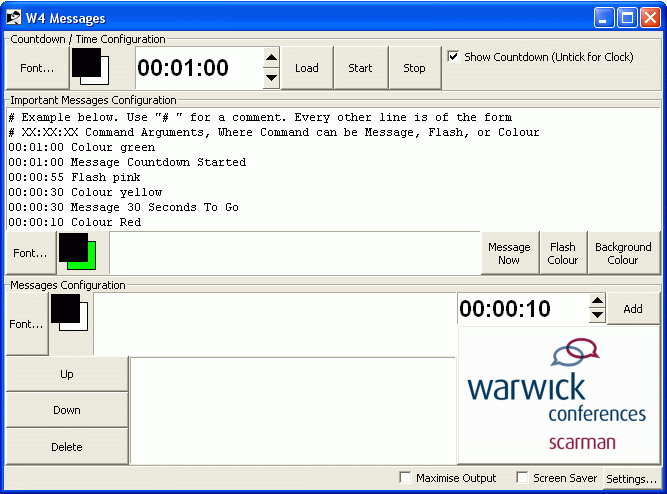Open the countdown colour swatch
Image resolution: width=667 pixels, height=494 pixels.
92,68
